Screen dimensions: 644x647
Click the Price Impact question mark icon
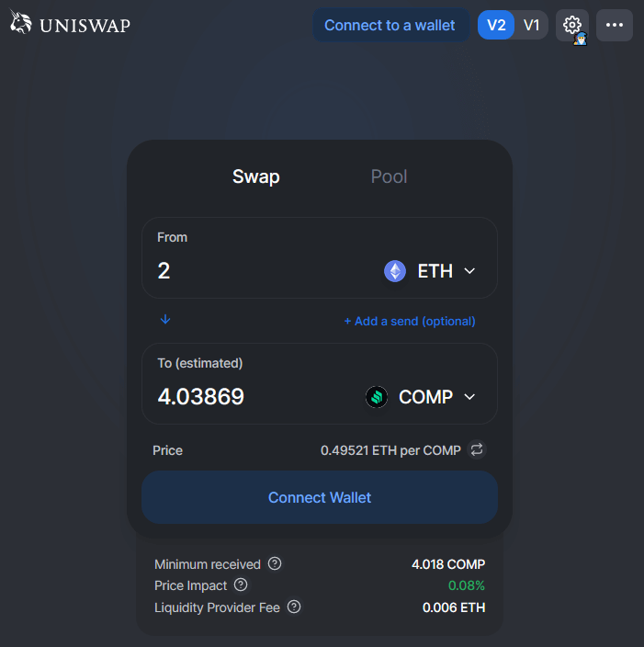click(x=241, y=585)
